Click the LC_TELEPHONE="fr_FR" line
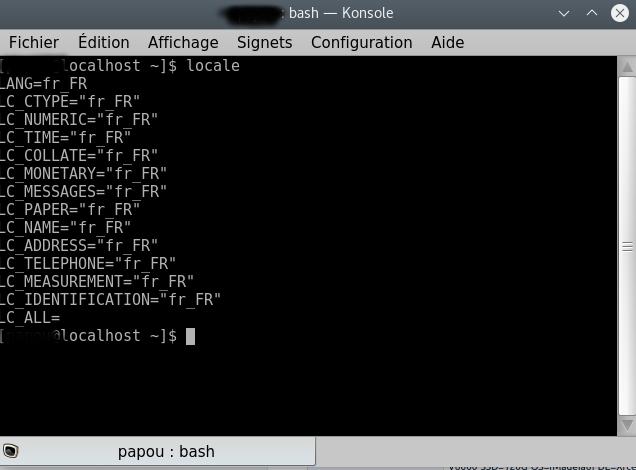 [x=88, y=263]
